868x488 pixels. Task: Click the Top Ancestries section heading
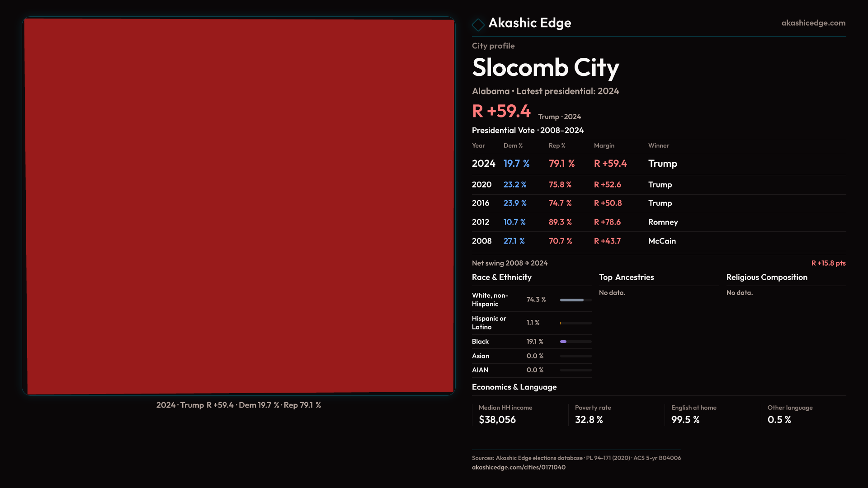coord(626,277)
